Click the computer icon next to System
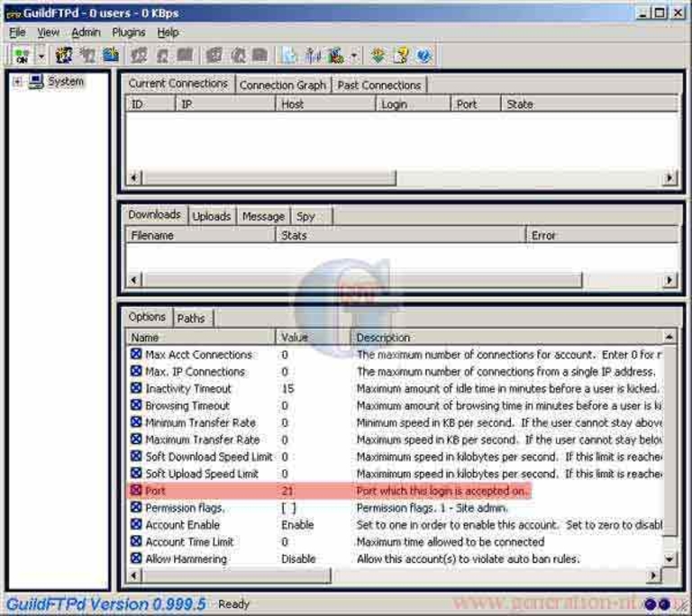Image resolution: width=692 pixels, height=616 pixels. click(36, 82)
